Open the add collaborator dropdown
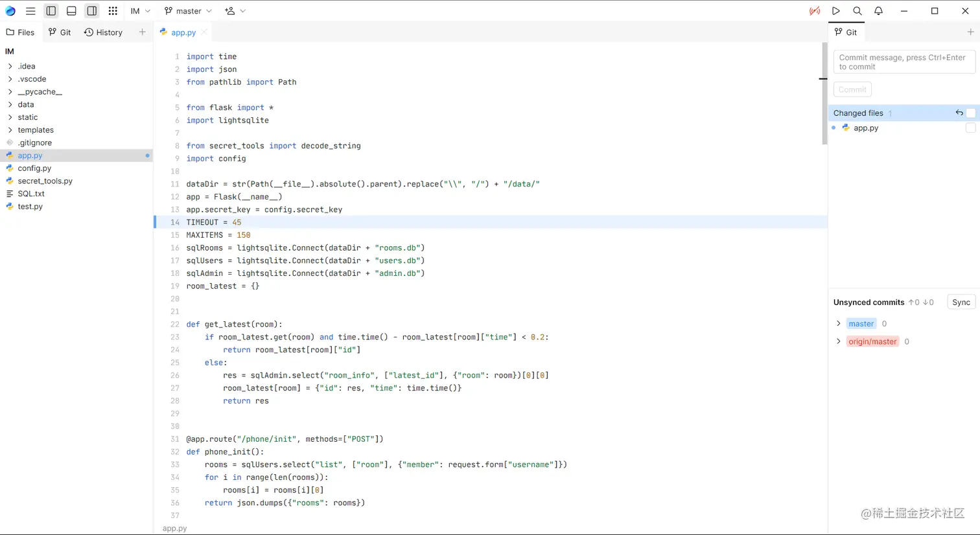The height and width of the screenshot is (535, 980). click(x=235, y=11)
